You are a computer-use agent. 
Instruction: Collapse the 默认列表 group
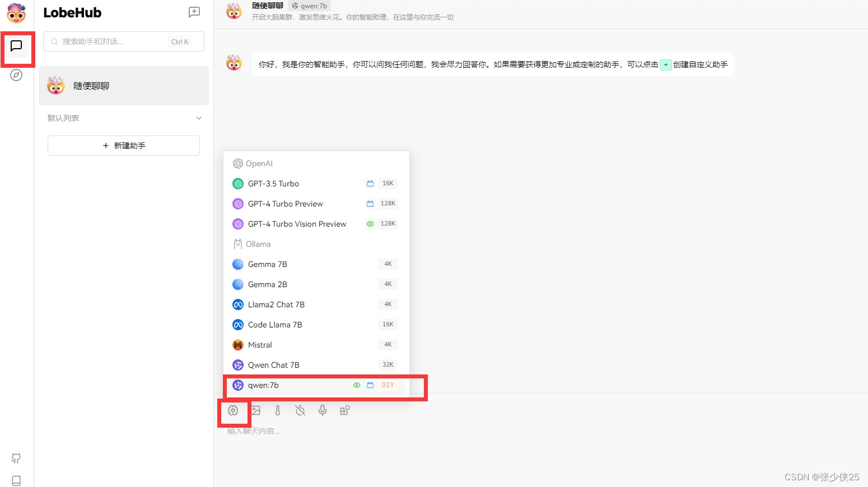(198, 118)
